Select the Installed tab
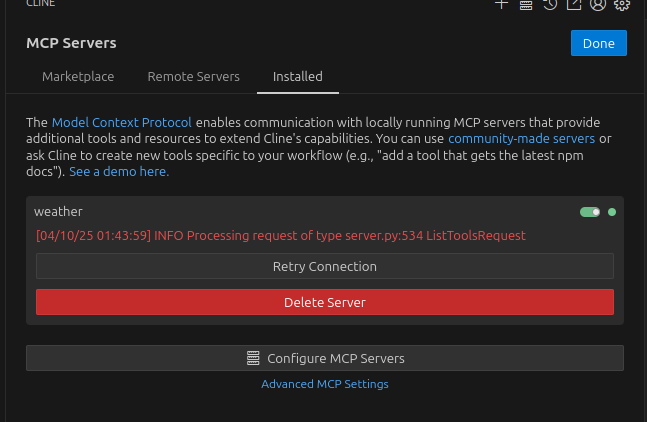This screenshot has width=647, height=422. click(x=298, y=76)
